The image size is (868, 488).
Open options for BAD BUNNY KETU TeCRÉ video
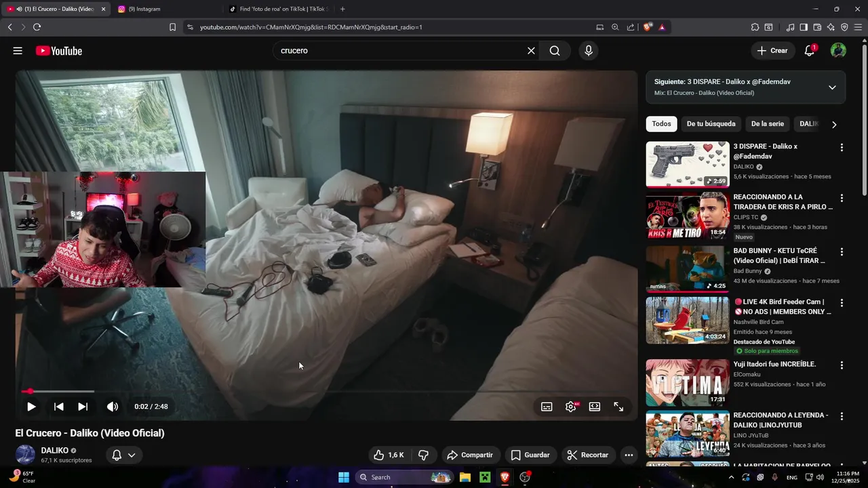coord(842,251)
